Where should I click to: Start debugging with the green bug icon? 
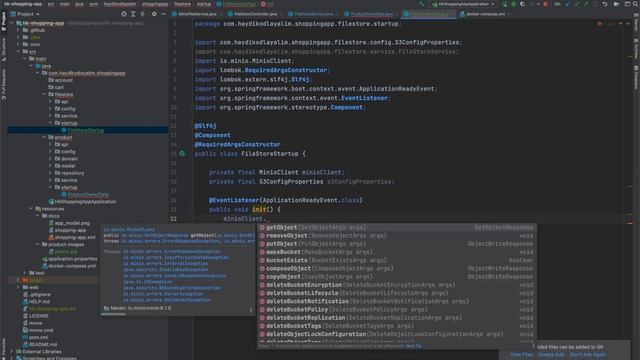[x=513, y=4]
